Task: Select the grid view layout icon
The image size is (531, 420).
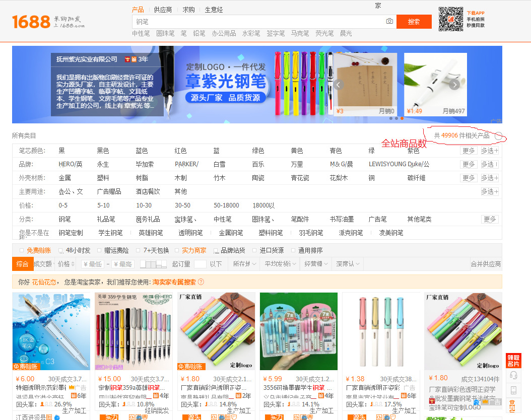Action: click(x=154, y=264)
